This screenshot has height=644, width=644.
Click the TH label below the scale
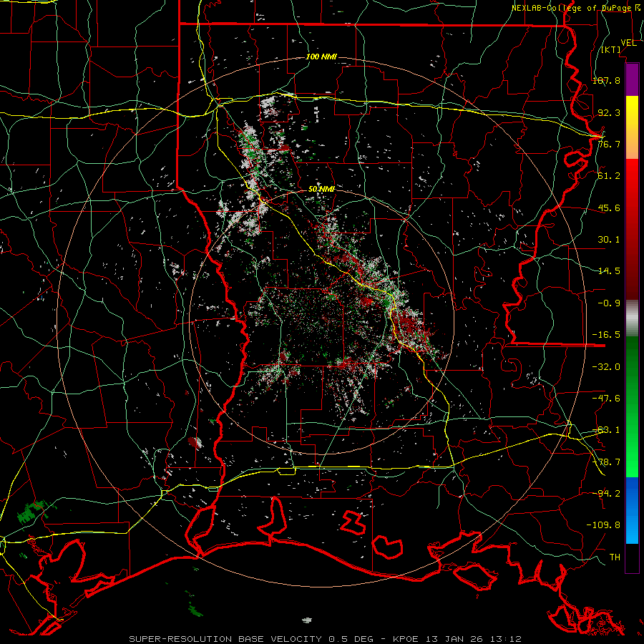[x=615, y=557]
